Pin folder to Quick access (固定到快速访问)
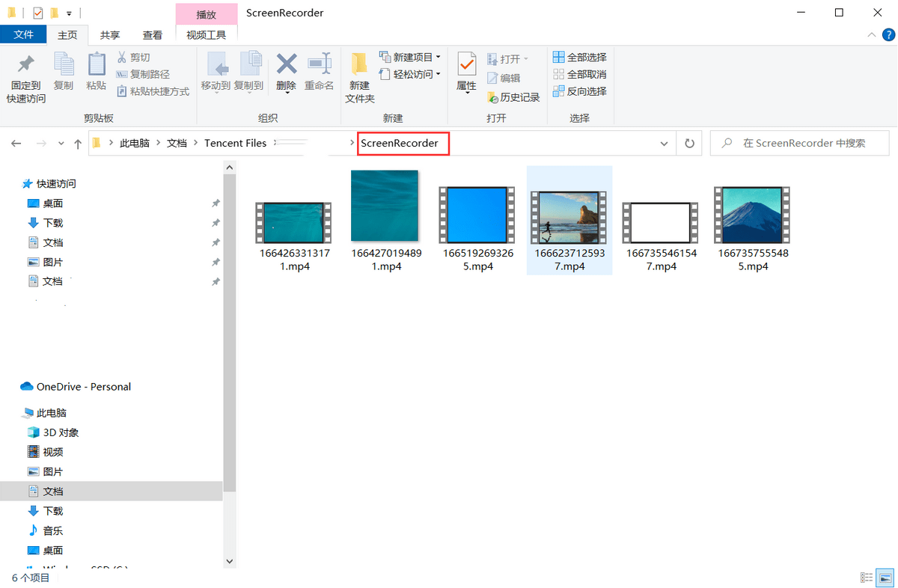 pos(26,78)
